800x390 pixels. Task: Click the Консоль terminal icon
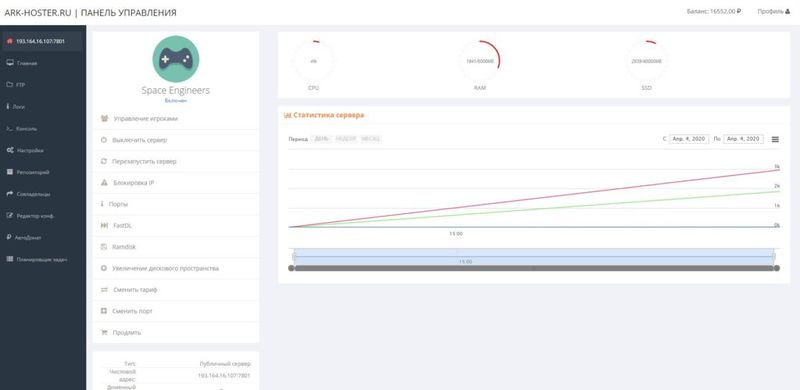9,129
